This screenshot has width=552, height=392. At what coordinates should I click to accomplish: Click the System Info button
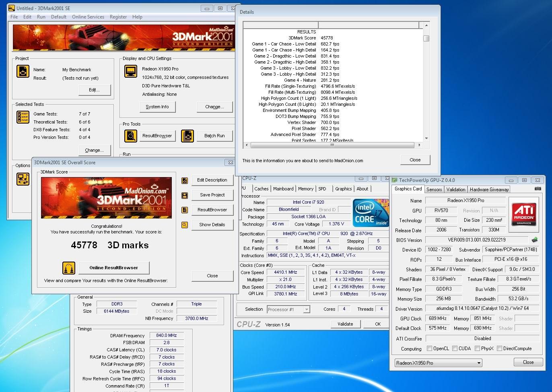(157, 107)
